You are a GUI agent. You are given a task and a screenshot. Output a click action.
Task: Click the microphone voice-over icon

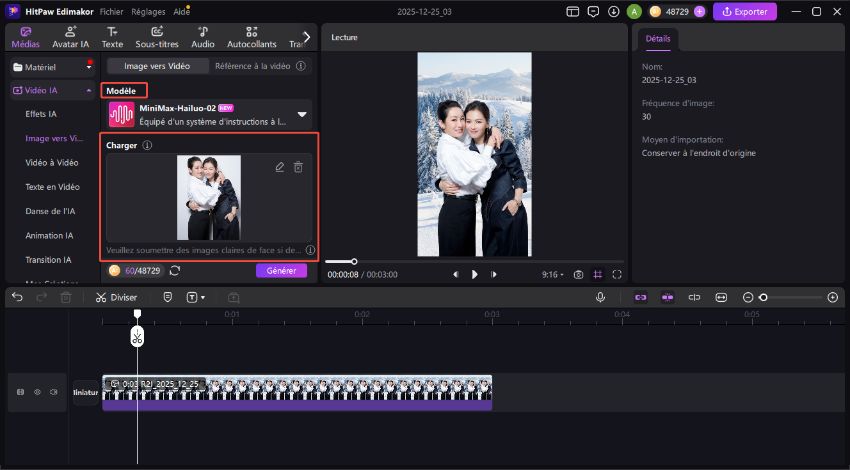601,297
